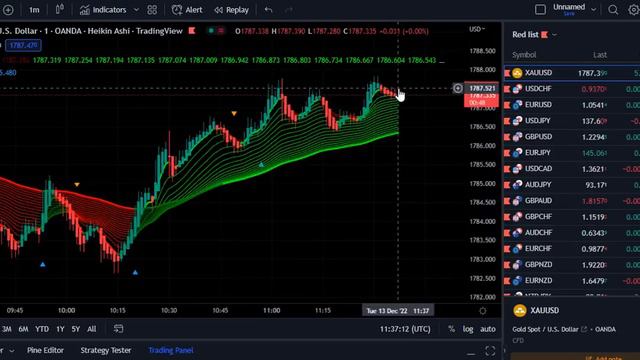The width and height of the screenshot is (640, 360).
Task: Set range to 1Y
Action: (x=60, y=329)
